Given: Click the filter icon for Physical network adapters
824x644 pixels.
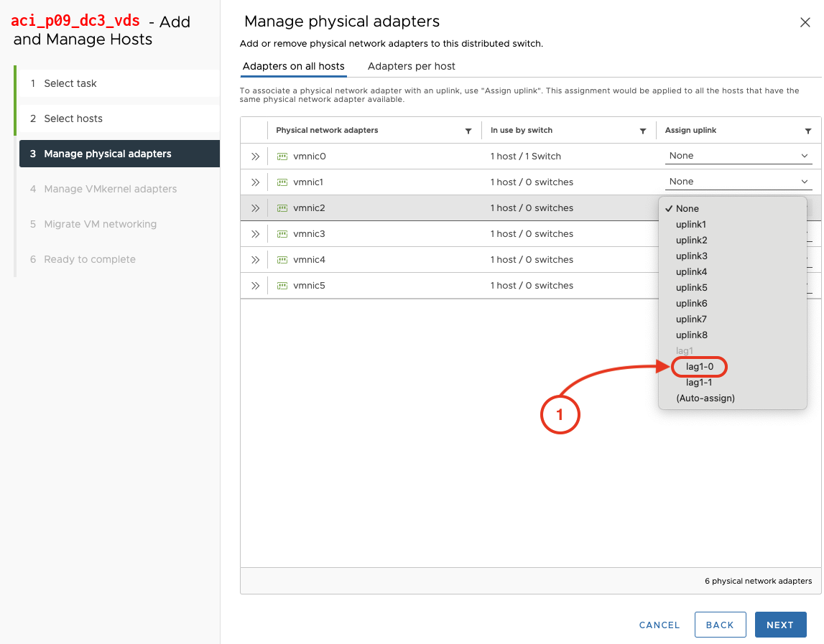Looking at the screenshot, I should [x=468, y=131].
